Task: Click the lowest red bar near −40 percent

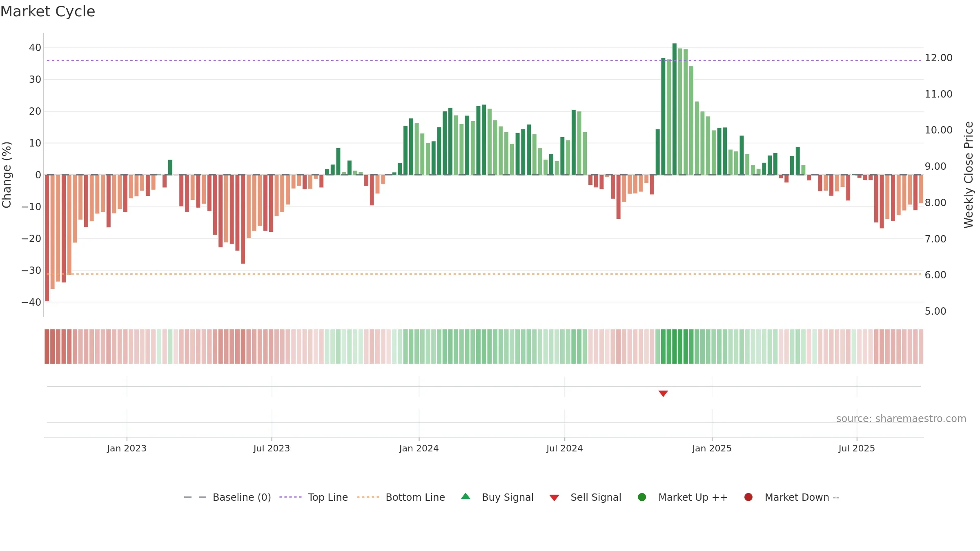Action: [x=47, y=238]
